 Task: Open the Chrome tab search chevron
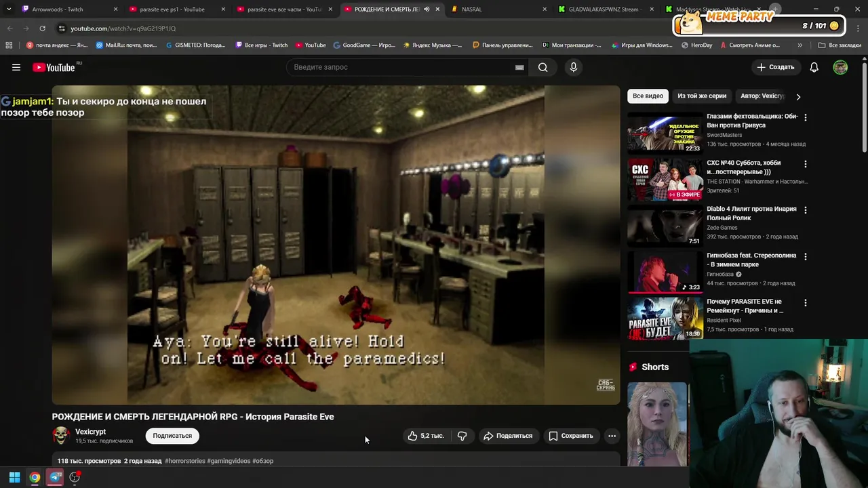coord(9,9)
